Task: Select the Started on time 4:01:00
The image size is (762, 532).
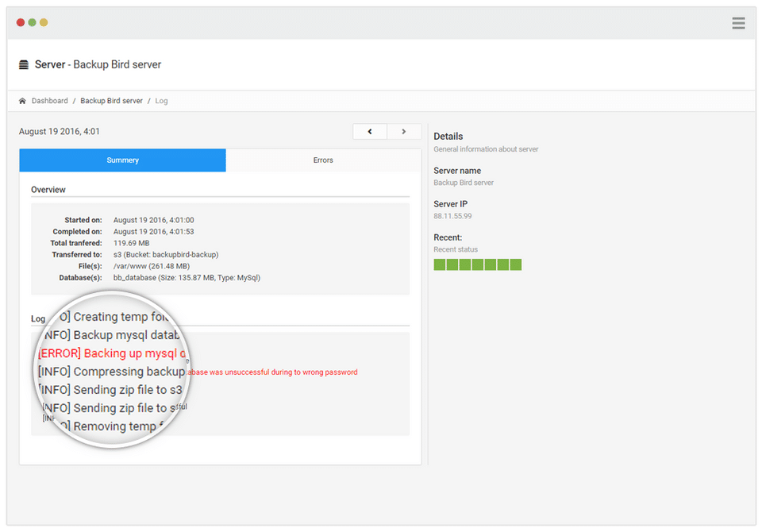Action: pos(153,220)
